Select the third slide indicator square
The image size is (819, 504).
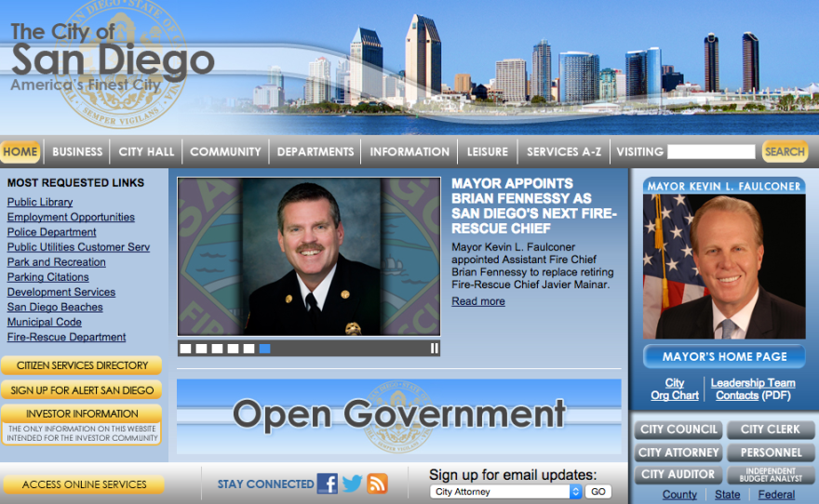click(x=217, y=349)
